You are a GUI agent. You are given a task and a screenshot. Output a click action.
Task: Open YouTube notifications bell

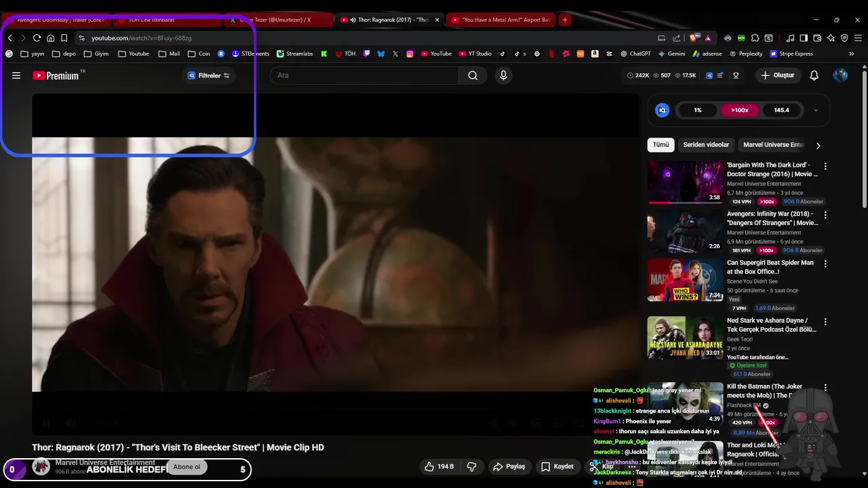pos(814,75)
